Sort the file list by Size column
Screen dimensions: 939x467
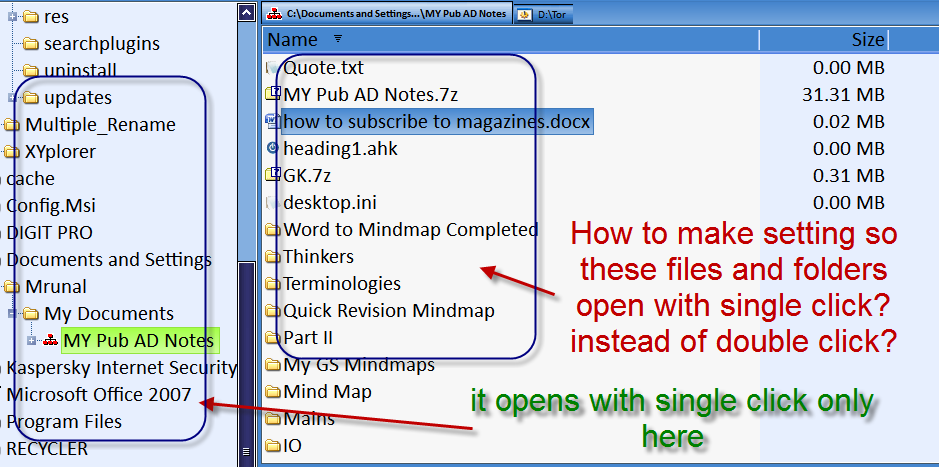866,40
